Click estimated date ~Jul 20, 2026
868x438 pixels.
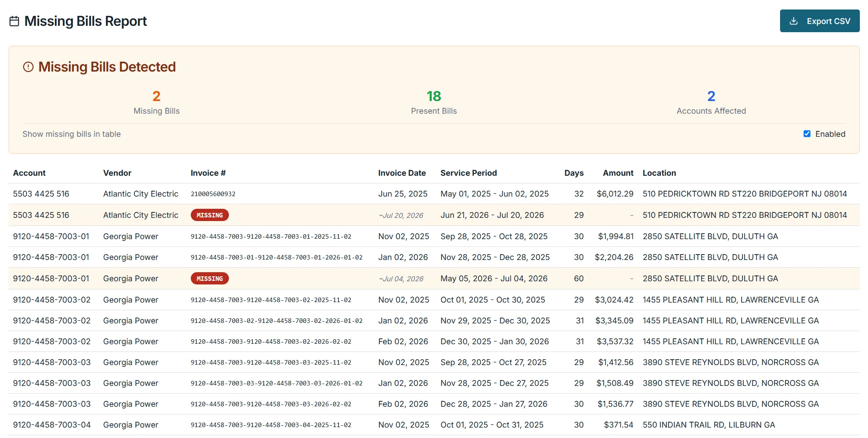[x=401, y=216]
